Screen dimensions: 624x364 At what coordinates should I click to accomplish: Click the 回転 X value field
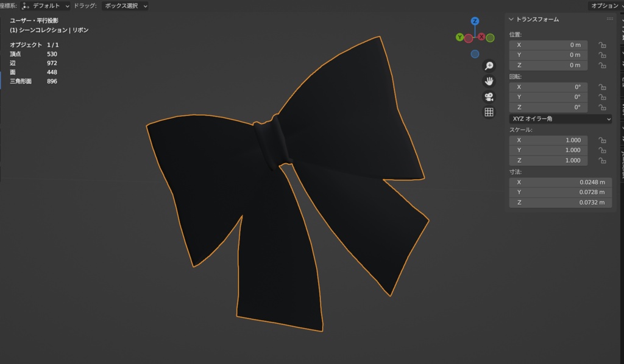[548, 87]
